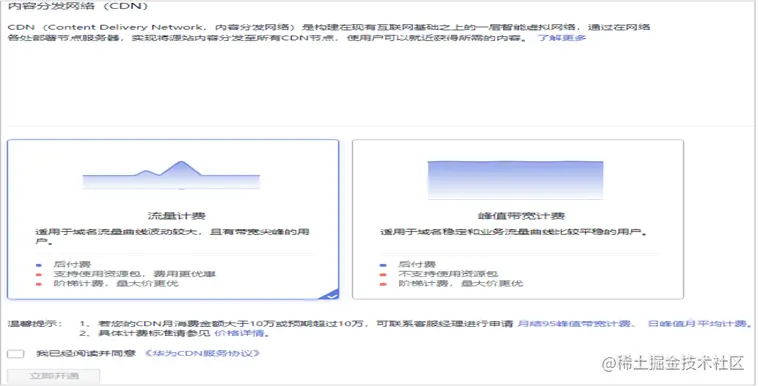Click the 支持使用资源包，费用更优惠 text
758x386 pixels.
(134, 274)
